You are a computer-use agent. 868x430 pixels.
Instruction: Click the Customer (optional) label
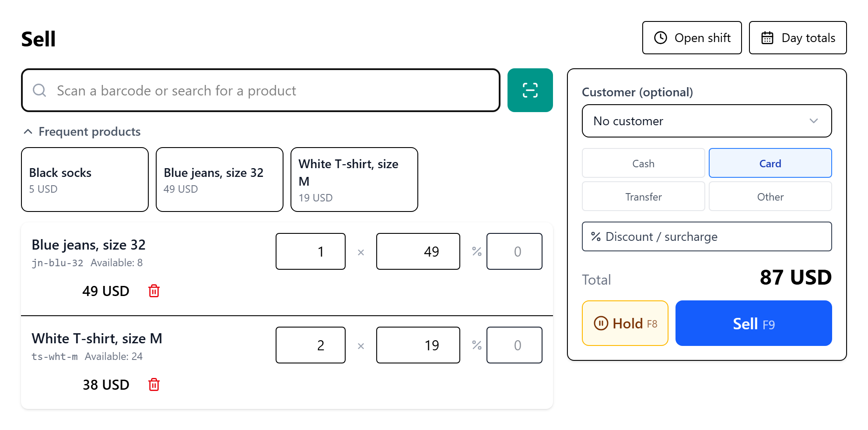pos(637,92)
